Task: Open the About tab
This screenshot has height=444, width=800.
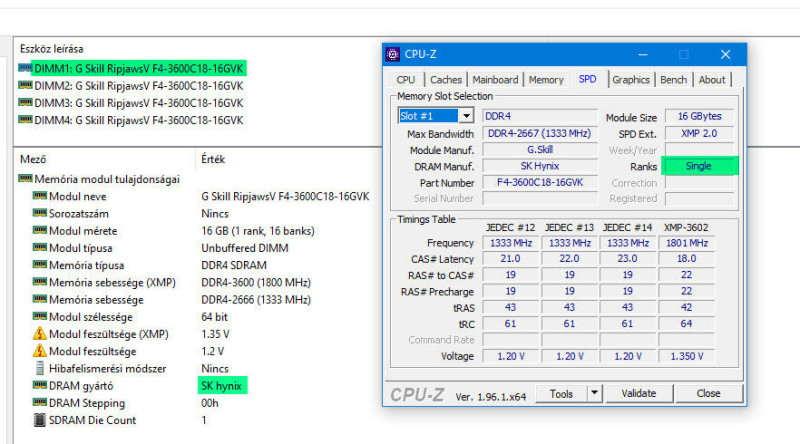Action: pos(712,80)
